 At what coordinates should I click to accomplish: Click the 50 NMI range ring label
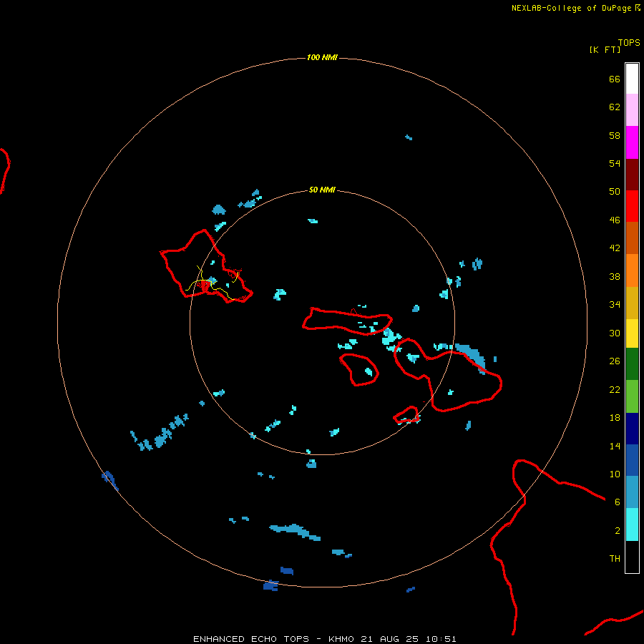322,190
